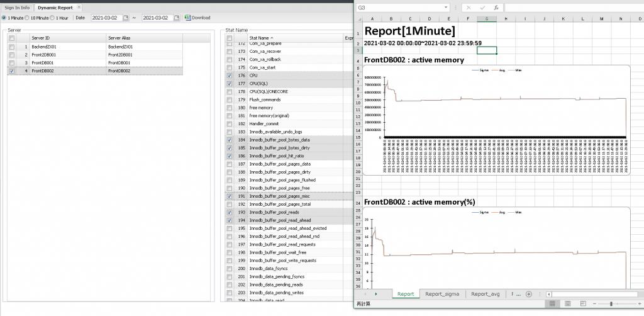
Task: Toggle the Stat Name select-all header checkbox
Action: click(x=229, y=38)
